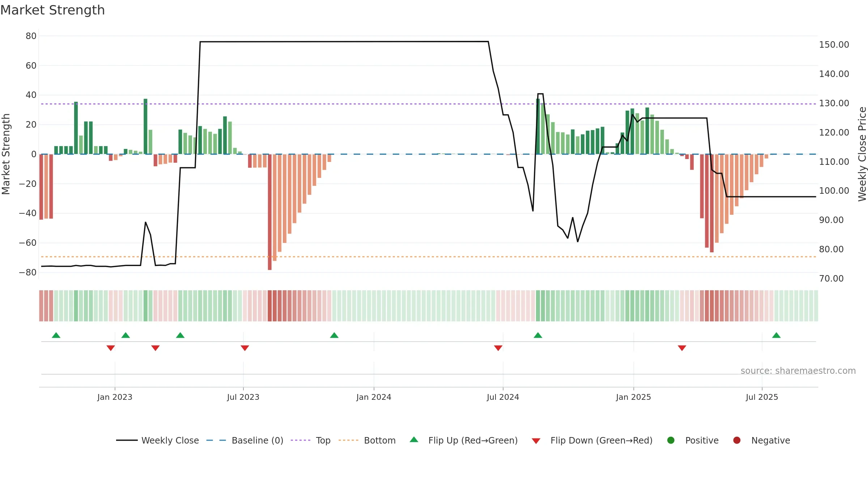
Task: Select the Flip Up marker between Jan and Jul 2023
Action: [180, 335]
